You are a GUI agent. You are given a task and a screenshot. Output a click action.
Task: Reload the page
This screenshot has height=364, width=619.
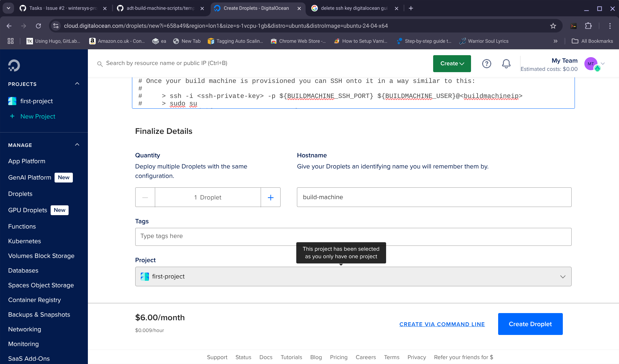tap(38, 26)
